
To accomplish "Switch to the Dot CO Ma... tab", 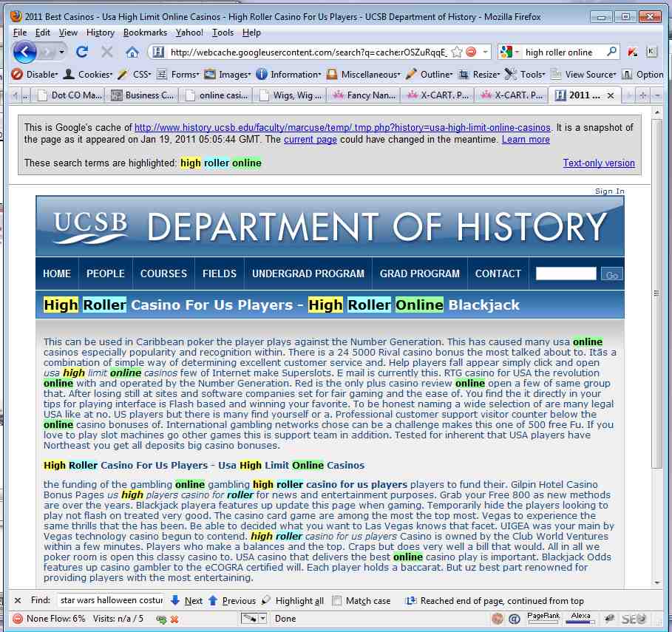I will [69, 95].
